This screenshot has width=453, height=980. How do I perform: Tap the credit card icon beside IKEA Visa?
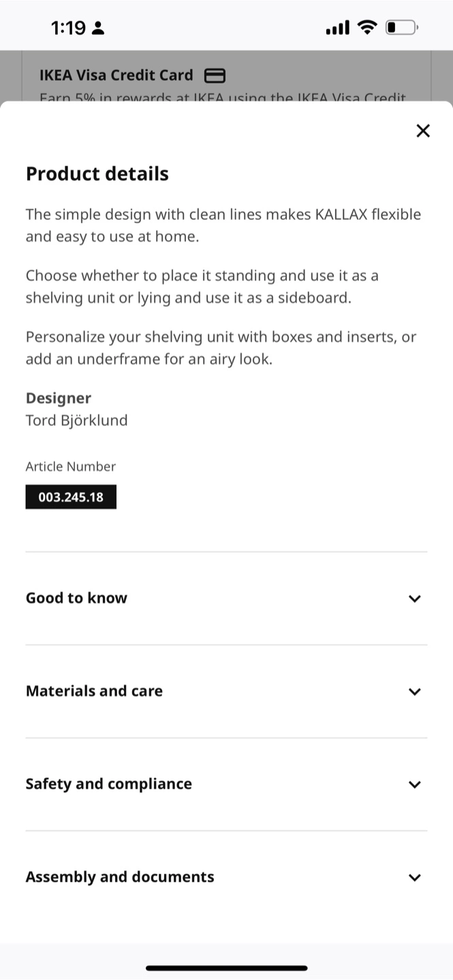215,76
